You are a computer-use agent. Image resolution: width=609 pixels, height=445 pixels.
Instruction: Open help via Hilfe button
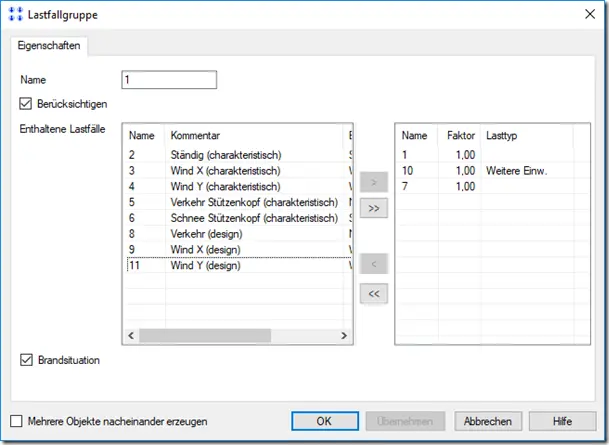click(x=562, y=421)
